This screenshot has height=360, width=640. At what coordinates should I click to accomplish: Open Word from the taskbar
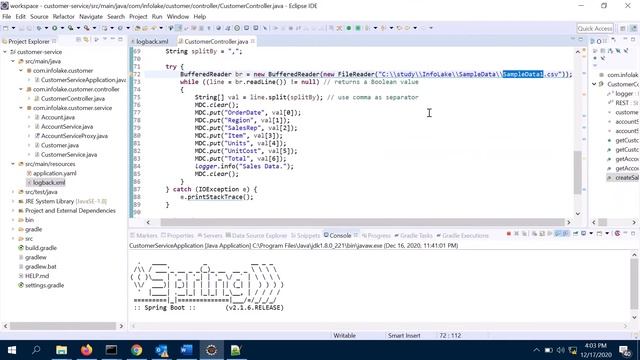pos(186,350)
